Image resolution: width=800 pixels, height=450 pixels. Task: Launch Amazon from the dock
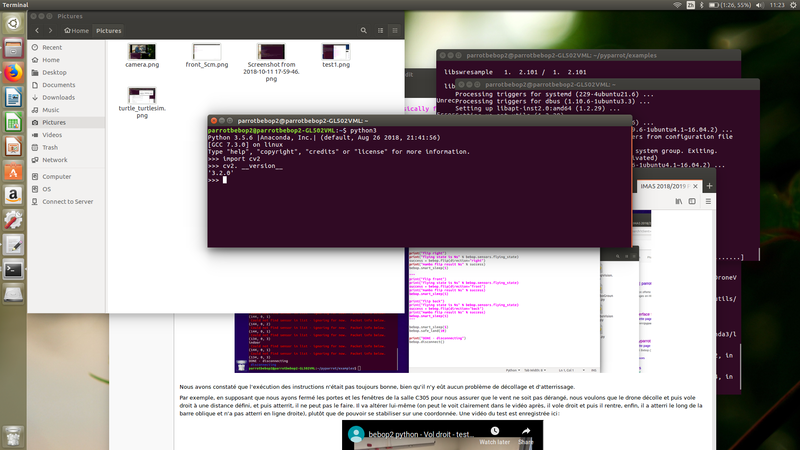[14, 195]
